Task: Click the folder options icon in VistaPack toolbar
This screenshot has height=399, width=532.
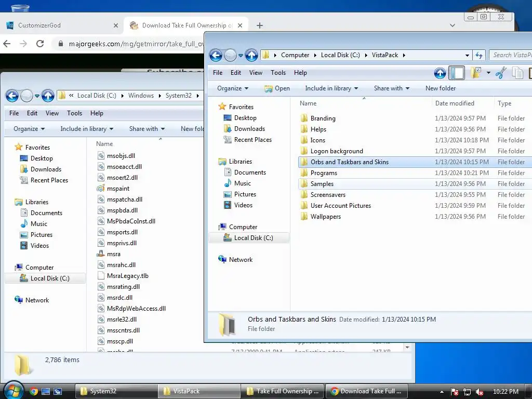Action: point(476,73)
